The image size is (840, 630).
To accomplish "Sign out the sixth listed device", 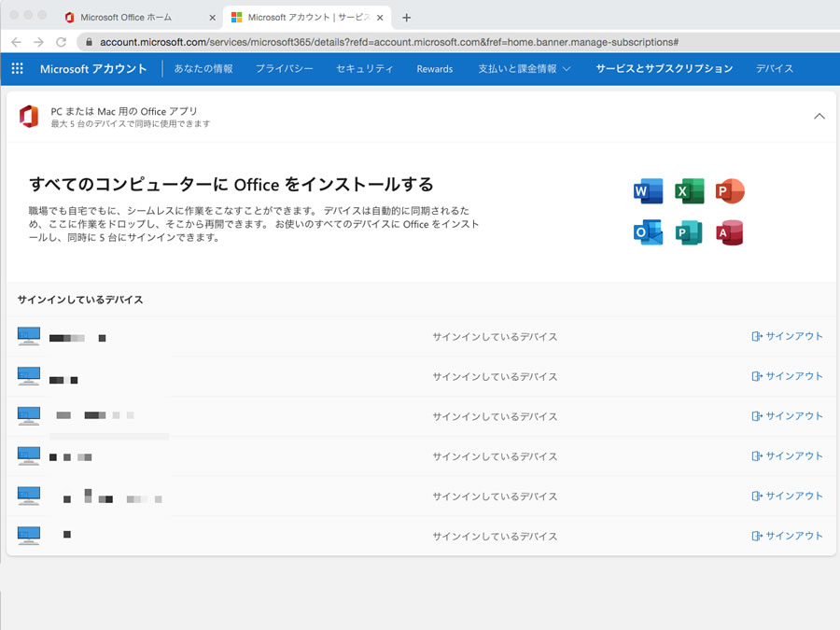I will [x=787, y=536].
